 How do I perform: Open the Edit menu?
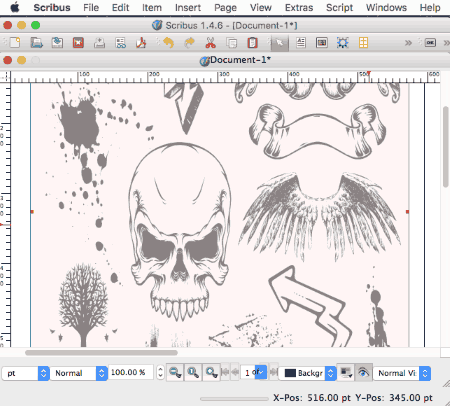[x=120, y=7]
